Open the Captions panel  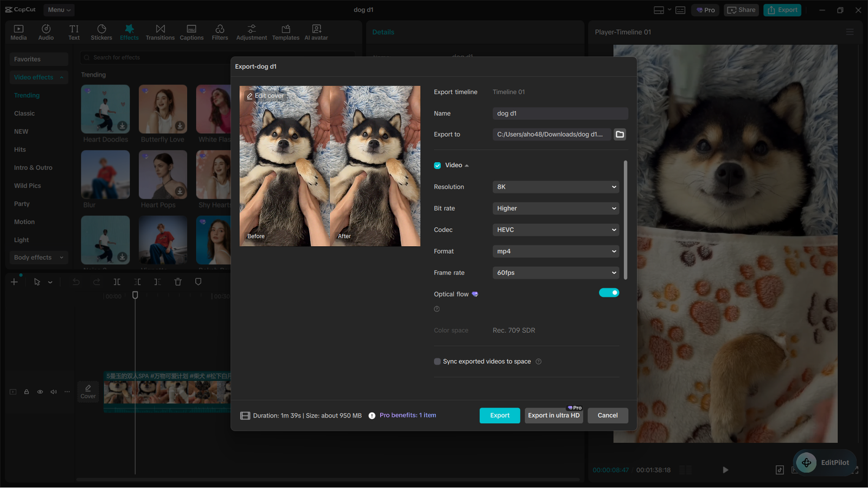pos(192,31)
